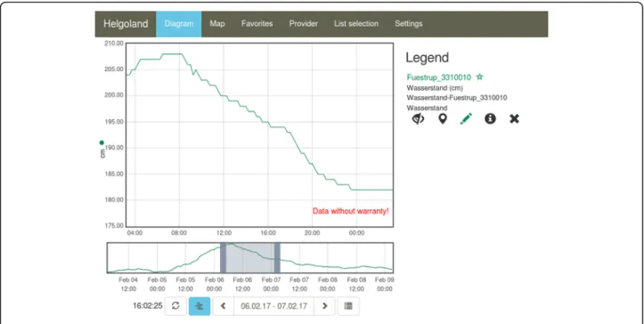Image resolution: width=644 pixels, height=324 pixels.
Task: Click the 210.00 y-axis label
Action: (x=115, y=43)
